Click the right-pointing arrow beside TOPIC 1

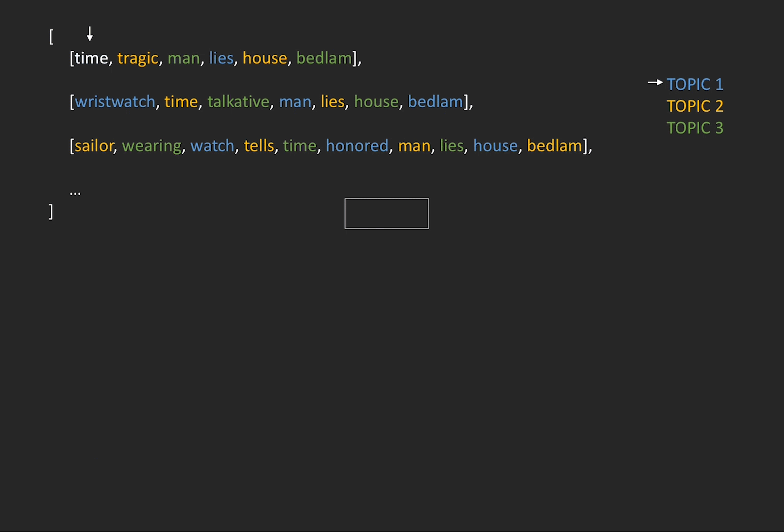coord(655,83)
